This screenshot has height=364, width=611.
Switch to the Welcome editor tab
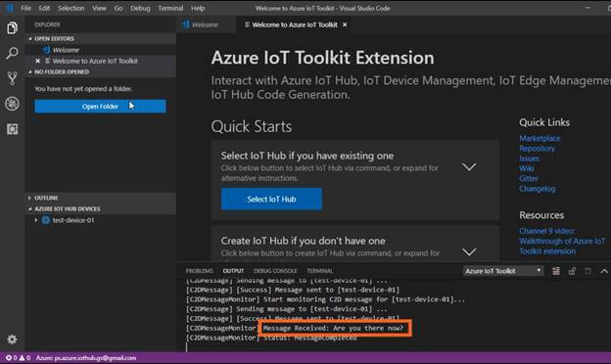pyautogui.click(x=206, y=24)
